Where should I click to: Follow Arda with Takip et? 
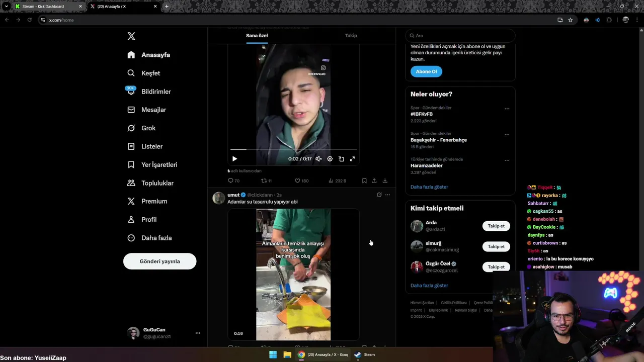click(x=496, y=226)
